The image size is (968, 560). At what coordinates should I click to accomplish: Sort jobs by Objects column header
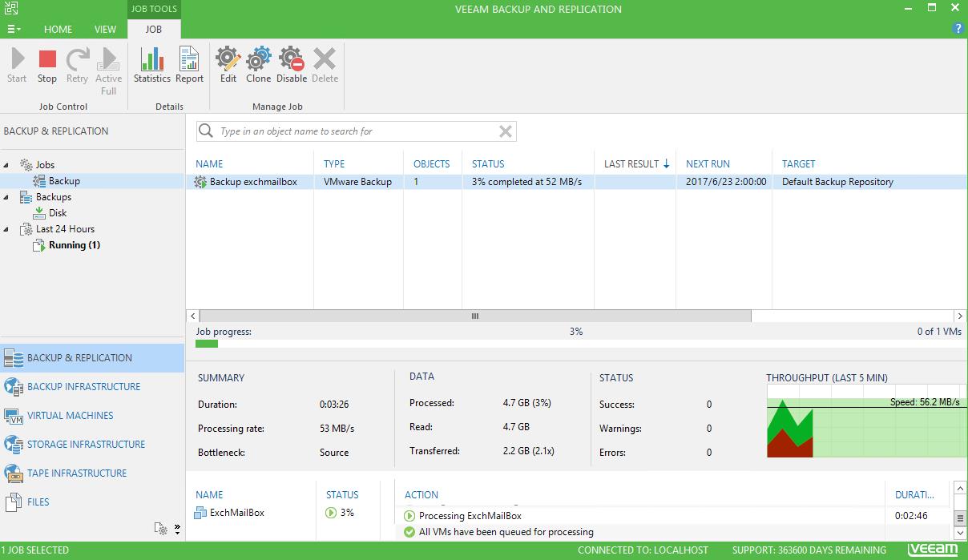(432, 163)
